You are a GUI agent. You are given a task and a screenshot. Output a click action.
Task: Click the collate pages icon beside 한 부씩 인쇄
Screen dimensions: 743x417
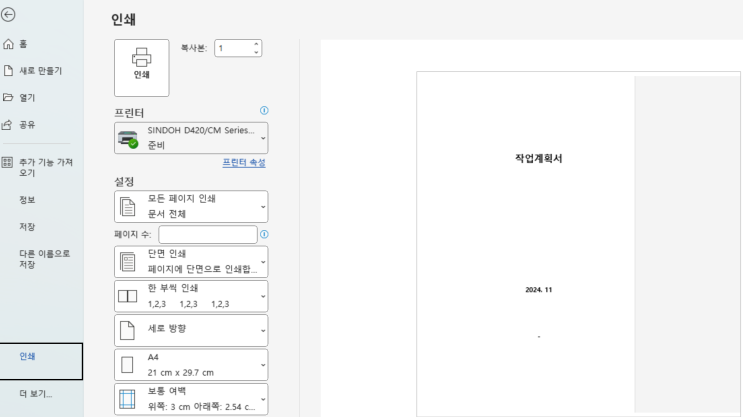tap(127, 296)
